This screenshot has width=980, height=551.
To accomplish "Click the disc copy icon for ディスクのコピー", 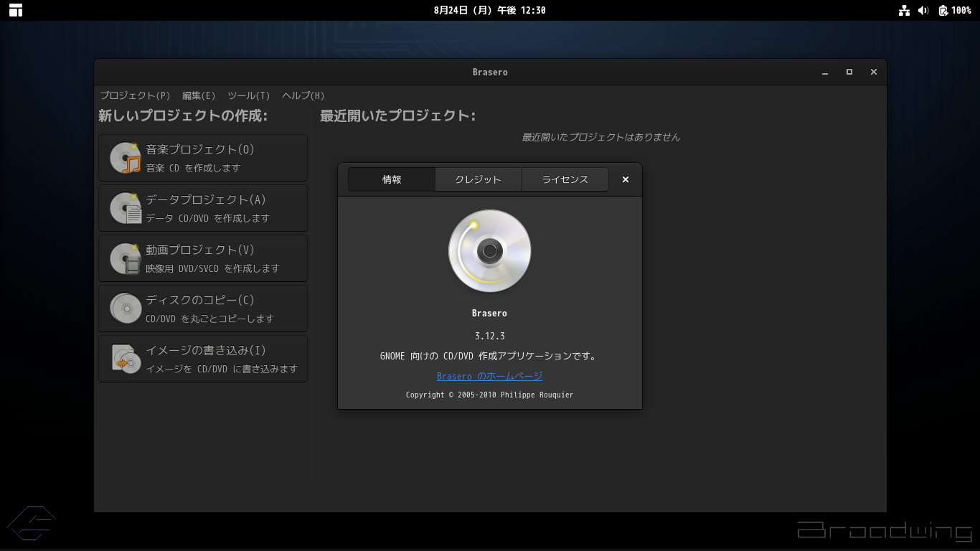I will 126,309.
